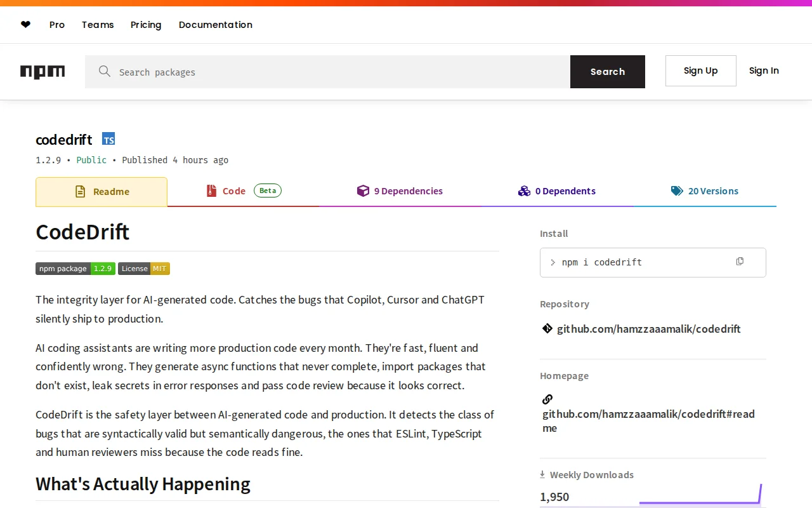Open the Pro menu item

pos(57,25)
